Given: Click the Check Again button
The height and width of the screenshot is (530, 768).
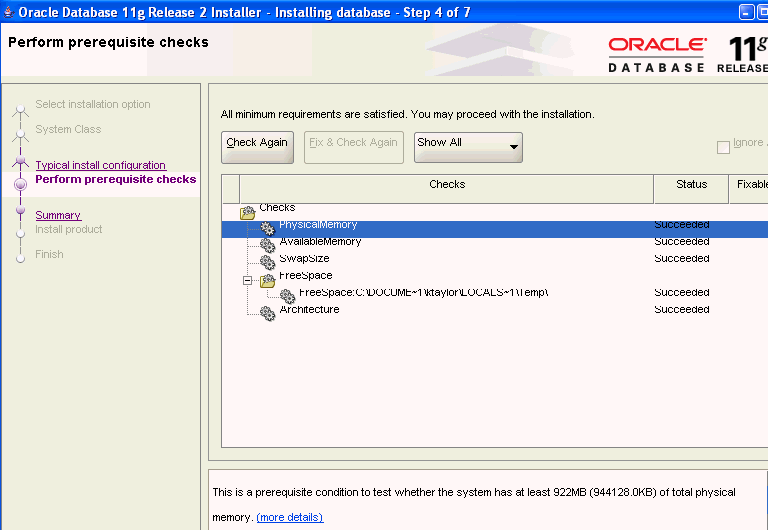Looking at the screenshot, I should (257, 147).
